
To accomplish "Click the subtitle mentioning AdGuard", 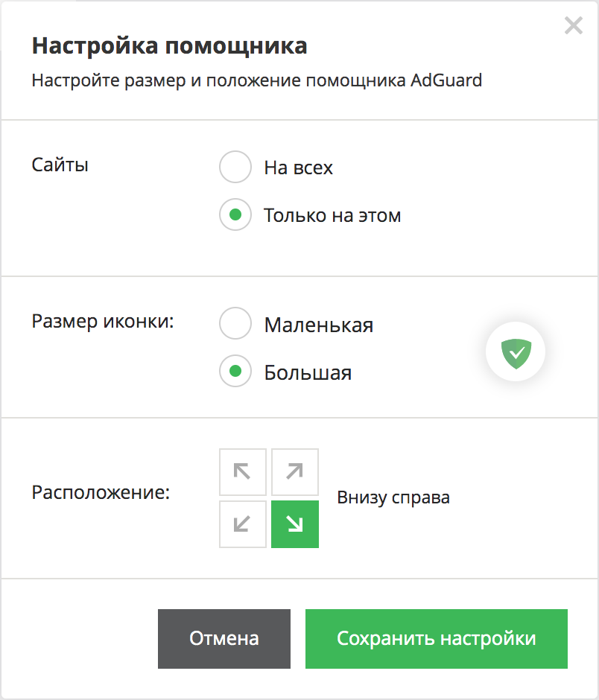I will pos(257,81).
